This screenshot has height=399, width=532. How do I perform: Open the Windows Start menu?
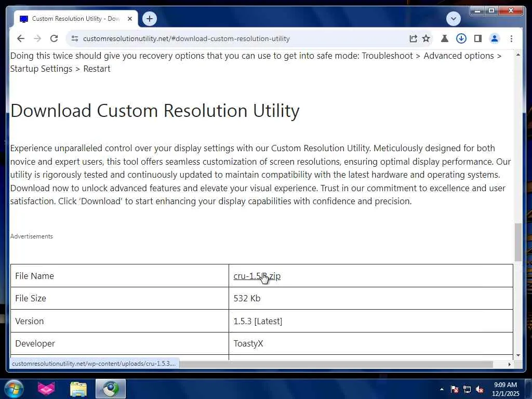[14, 389]
